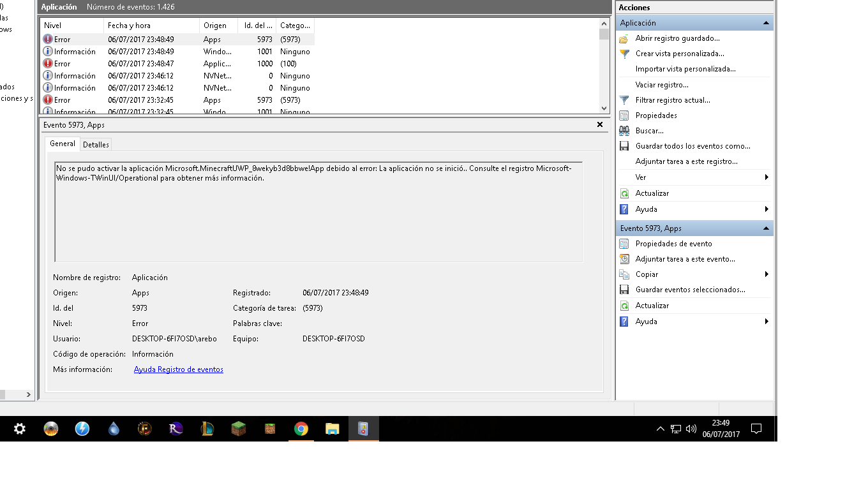Screen dimensions: 868x490
Task: Click the Adjuntar tarea a este evento icon
Action: coord(624,259)
